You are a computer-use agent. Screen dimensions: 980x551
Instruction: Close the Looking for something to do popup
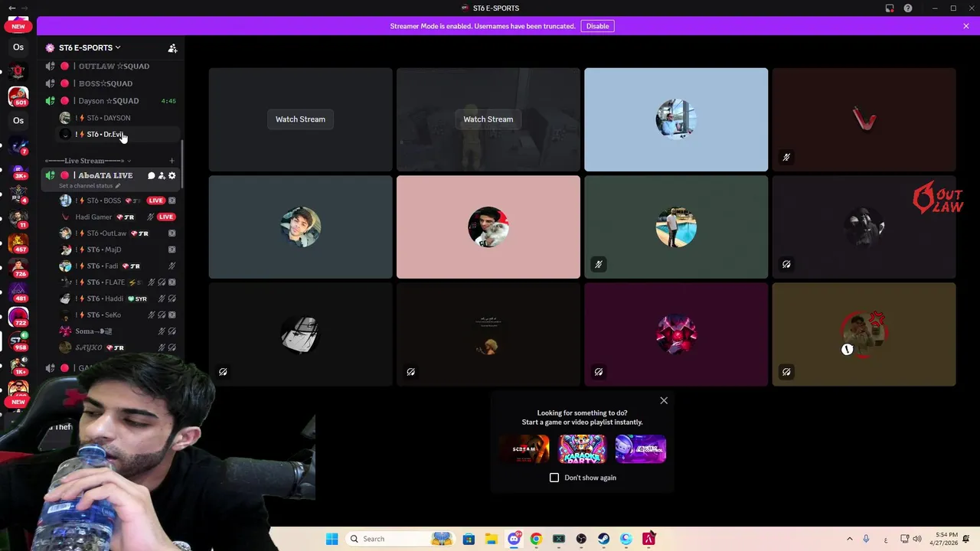(x=664, y=400)
